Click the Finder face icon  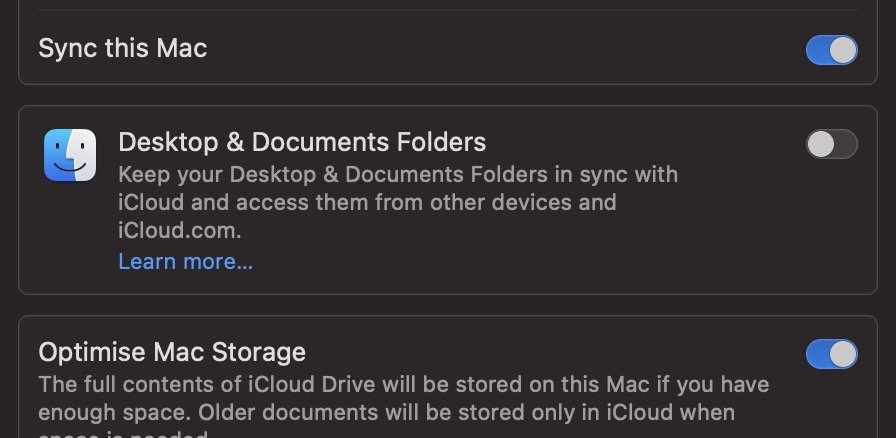click(x=70, y=155)
